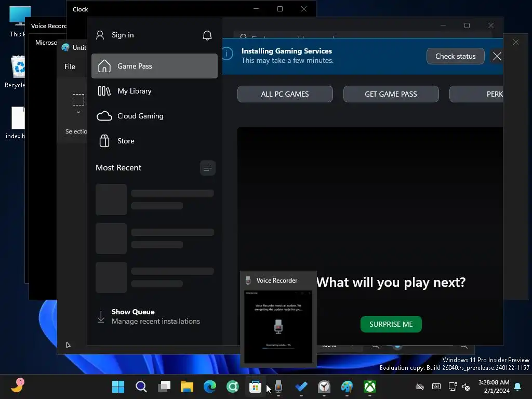Open the File menu in Paint
Screen dimensions: 532x399
pos(70,66)
